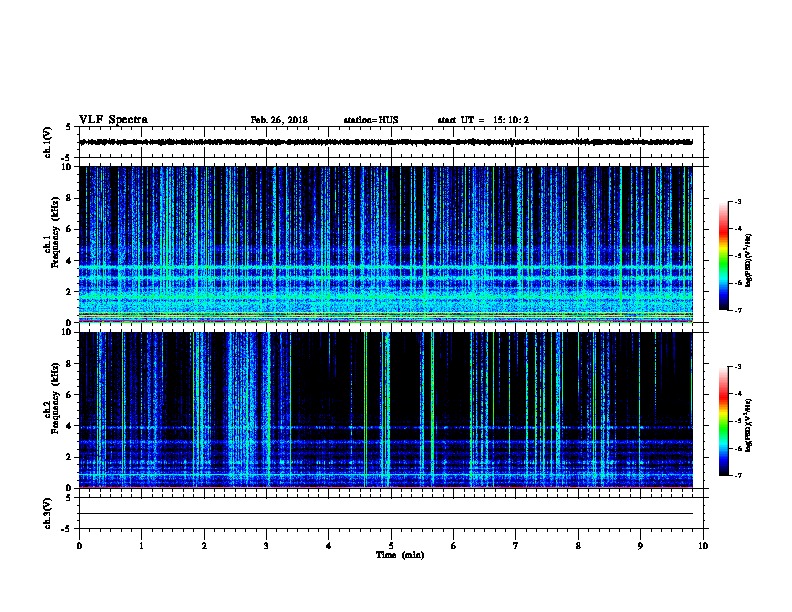Click the flat ch.3 voltage trace line
The height and width of the screenshot is (612, 792).
coord(386,514)
